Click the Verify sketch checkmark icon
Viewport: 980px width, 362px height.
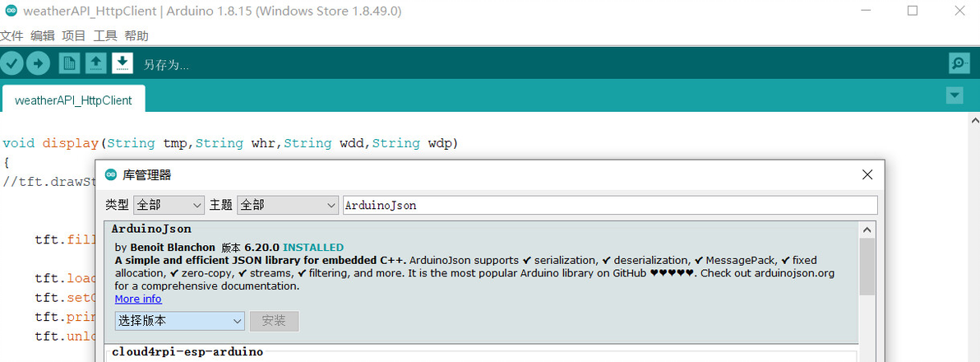[12, 63]
